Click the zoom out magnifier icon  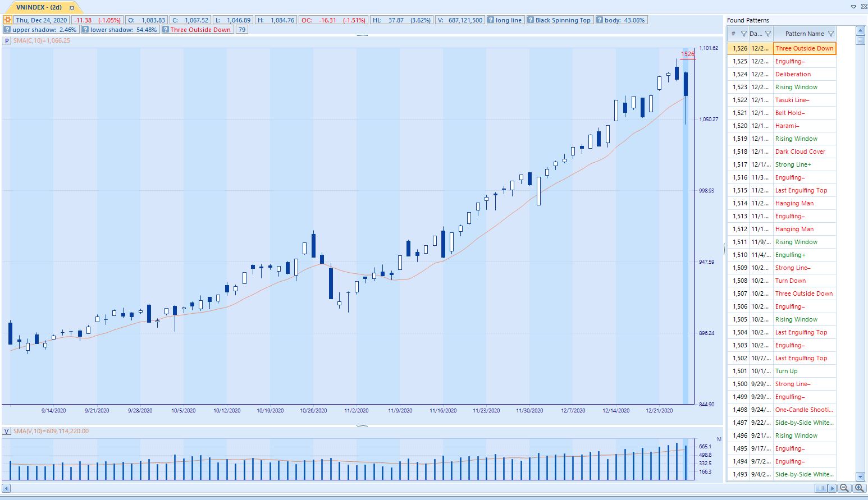tap(844, 488)
